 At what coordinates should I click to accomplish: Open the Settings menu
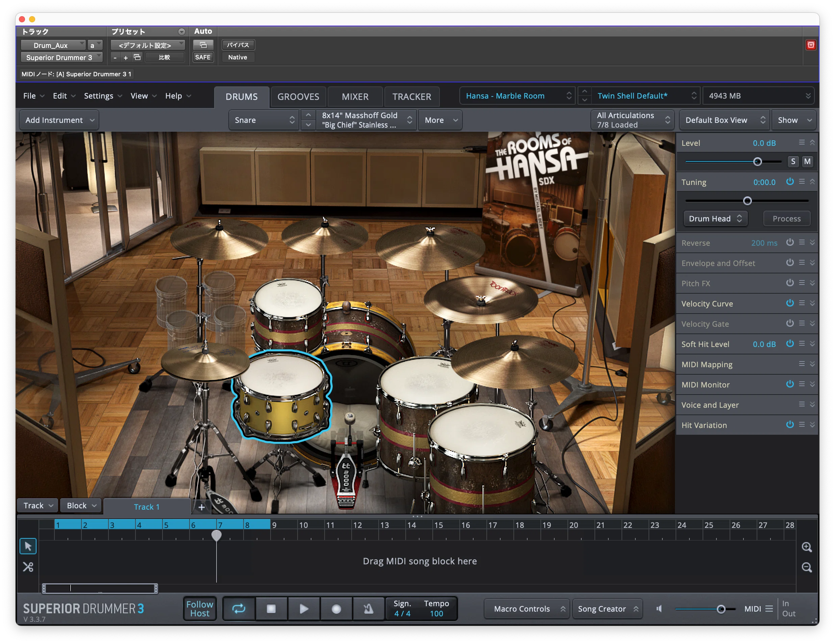click(103, 96)
